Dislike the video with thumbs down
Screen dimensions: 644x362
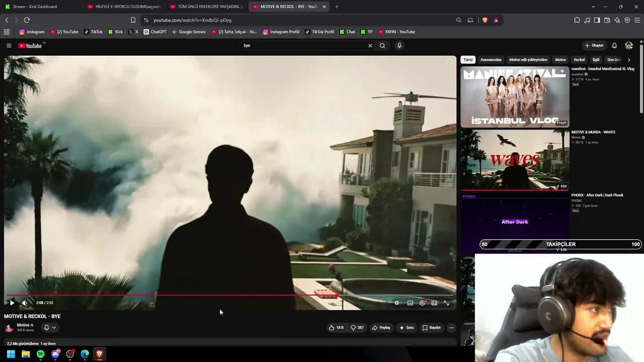pyautogui.click(x=357, y=328)
